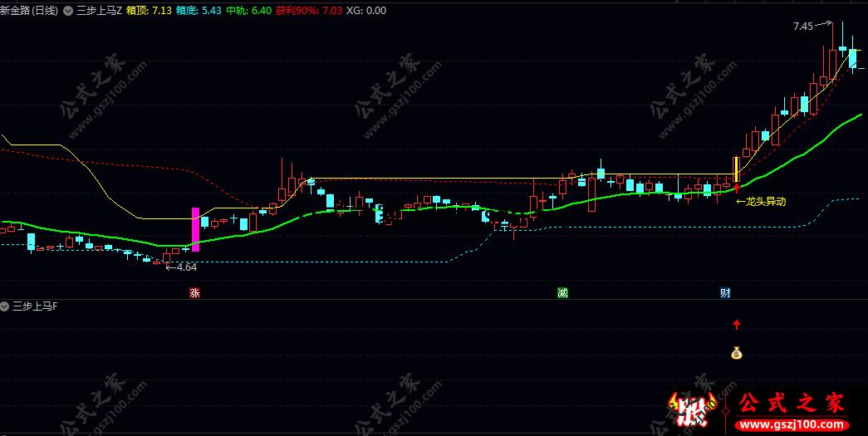Click the money bag signal icon
868x436 pixels.
pyautogui.click(x=736, y=352)
